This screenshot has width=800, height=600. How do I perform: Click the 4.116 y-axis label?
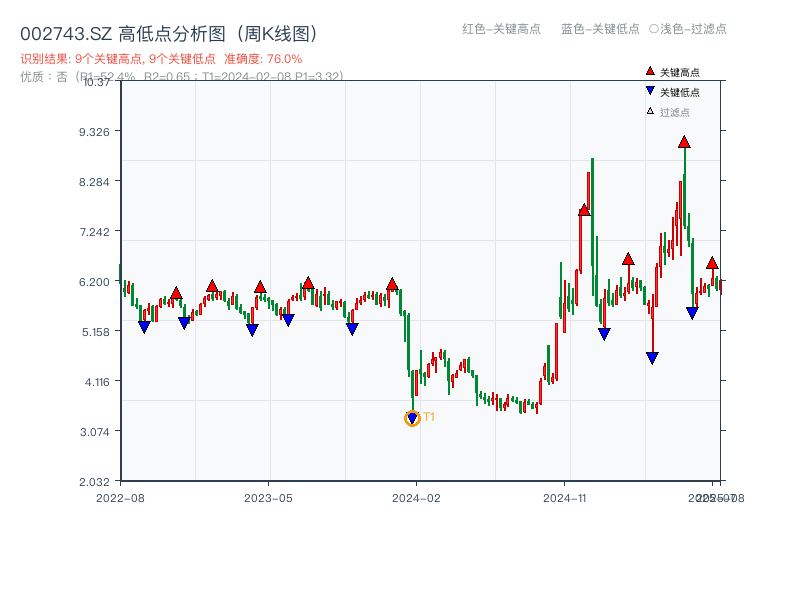click(96, 382)
